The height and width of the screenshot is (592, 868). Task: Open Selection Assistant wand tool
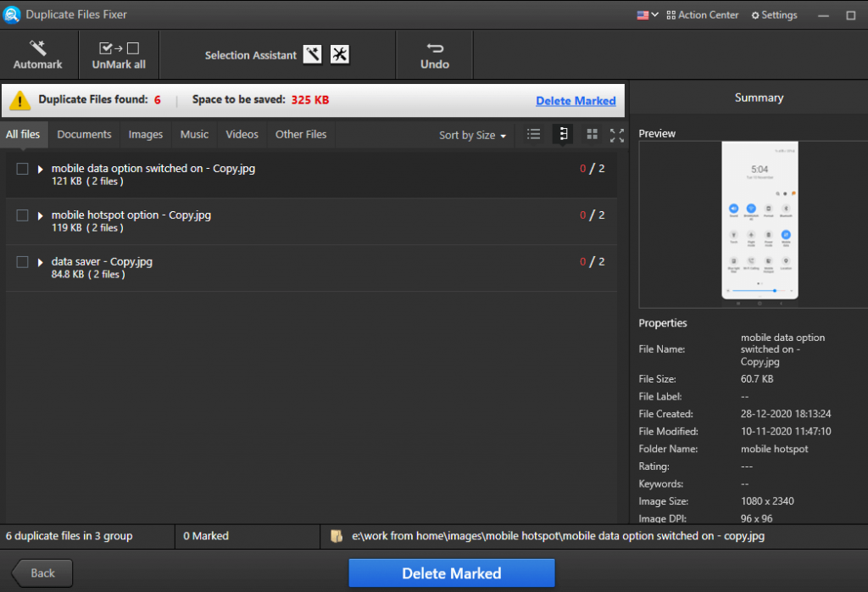point(312,55)
